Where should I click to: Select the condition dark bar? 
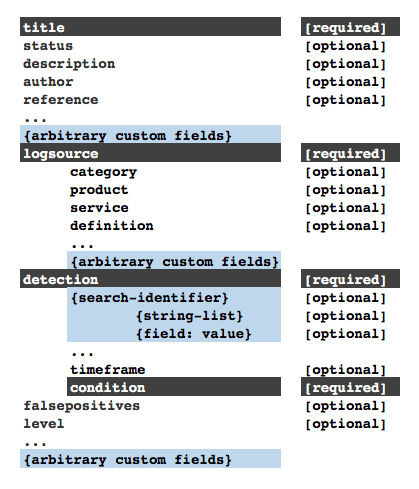pyautogui.click(x=174, y=387)
